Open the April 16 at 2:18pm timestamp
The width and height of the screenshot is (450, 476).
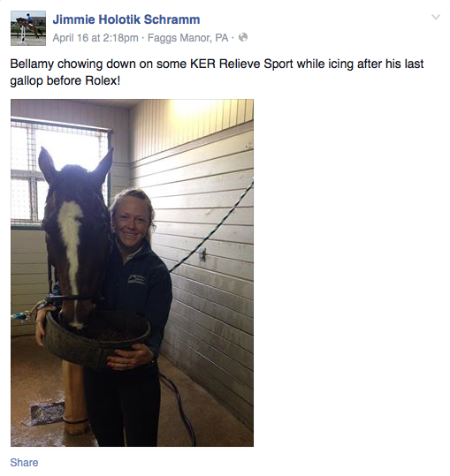95,38
